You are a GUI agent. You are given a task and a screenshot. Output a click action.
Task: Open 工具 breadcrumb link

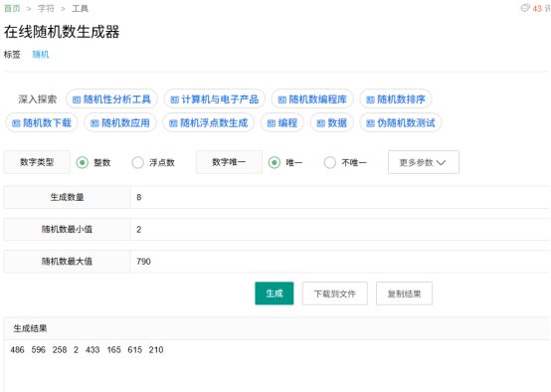[x=80, y=8]
